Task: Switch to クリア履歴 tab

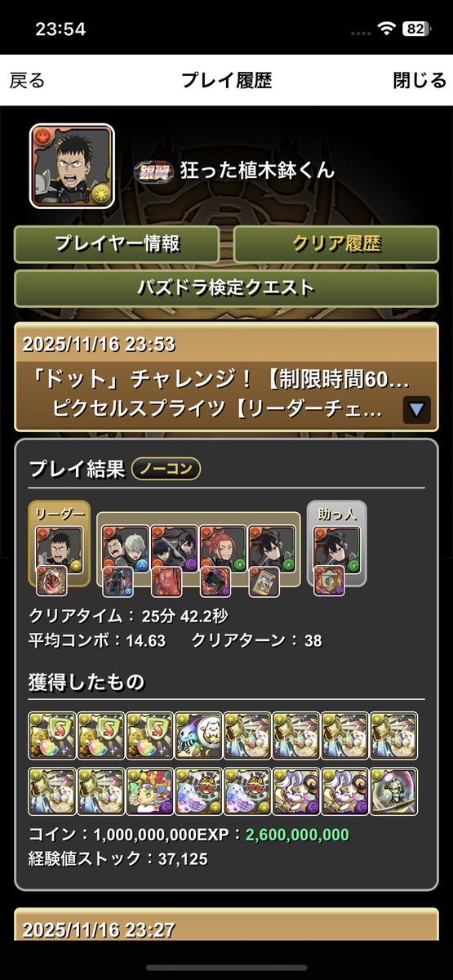Action: pos(335,243)
